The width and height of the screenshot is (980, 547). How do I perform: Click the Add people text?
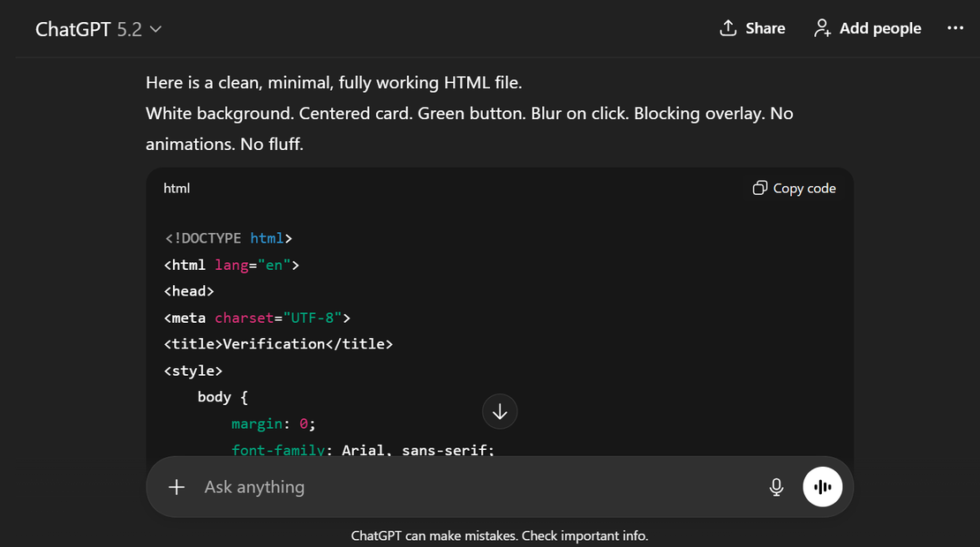[880, 28]
